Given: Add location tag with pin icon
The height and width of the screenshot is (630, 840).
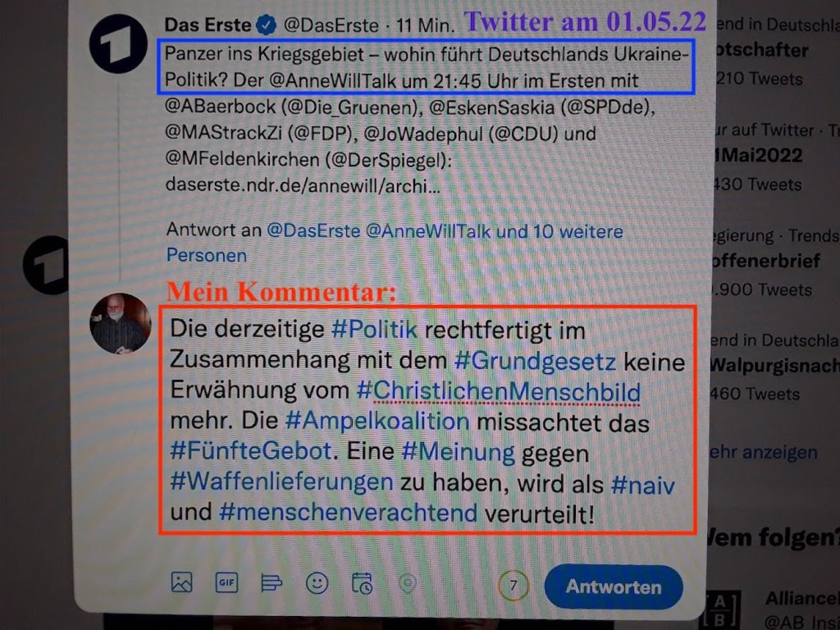Looking at the screenshot, I should point(408,583).
